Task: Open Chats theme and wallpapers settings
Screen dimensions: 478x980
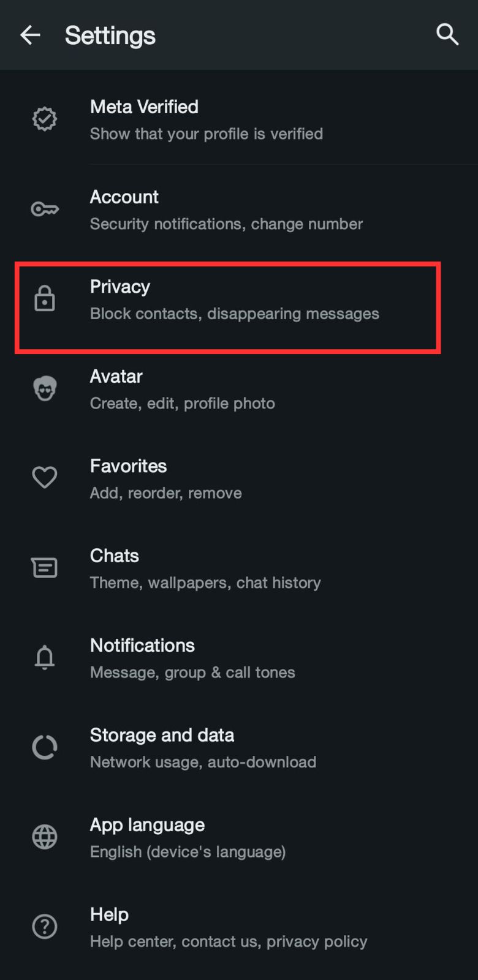Action: pos(239,568)
